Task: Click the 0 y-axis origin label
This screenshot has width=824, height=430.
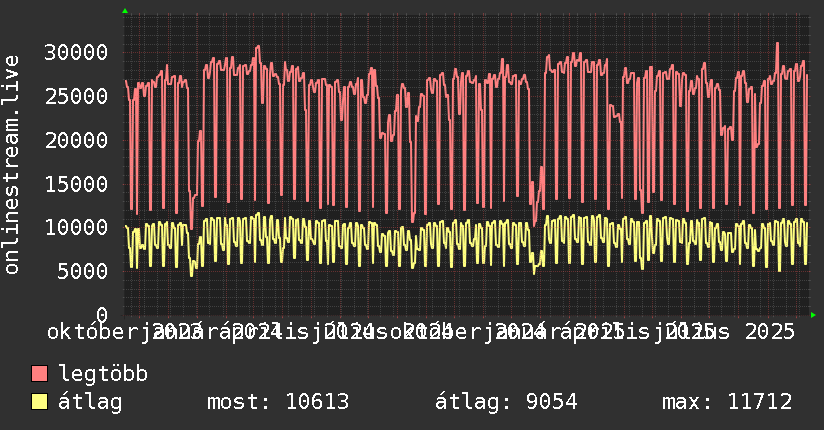Action: 102,315
